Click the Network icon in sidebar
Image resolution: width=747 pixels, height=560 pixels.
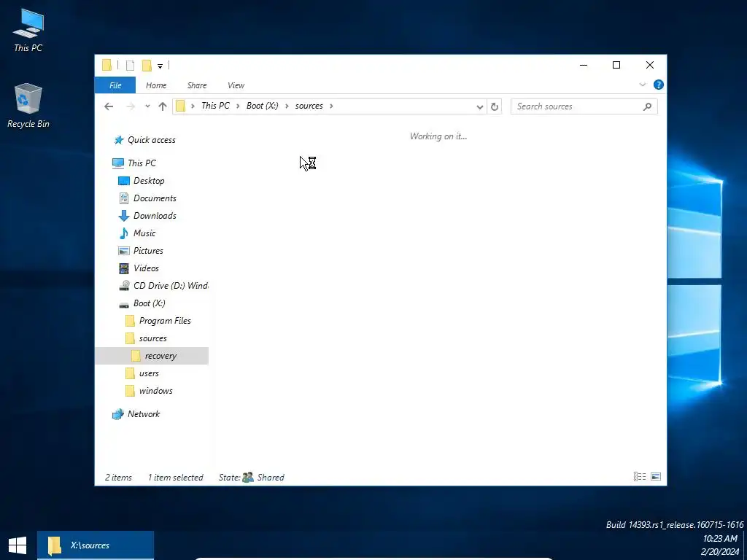(x=117, y=414)
